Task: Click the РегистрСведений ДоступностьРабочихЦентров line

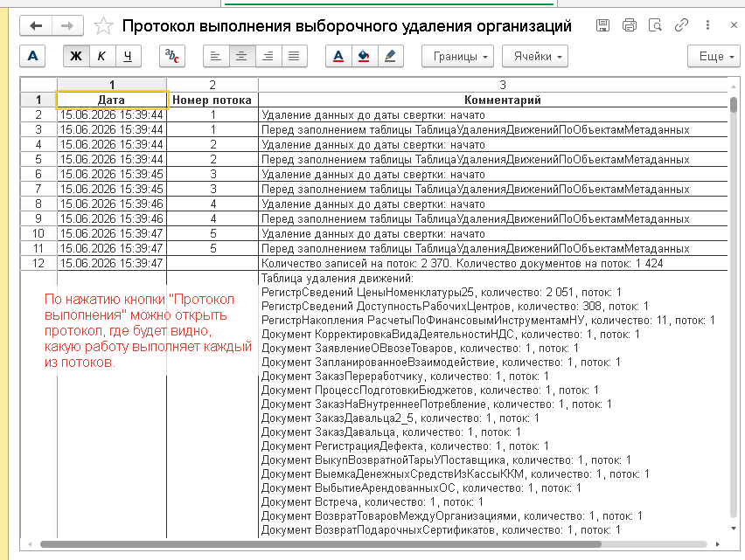Action: [455, 306]
